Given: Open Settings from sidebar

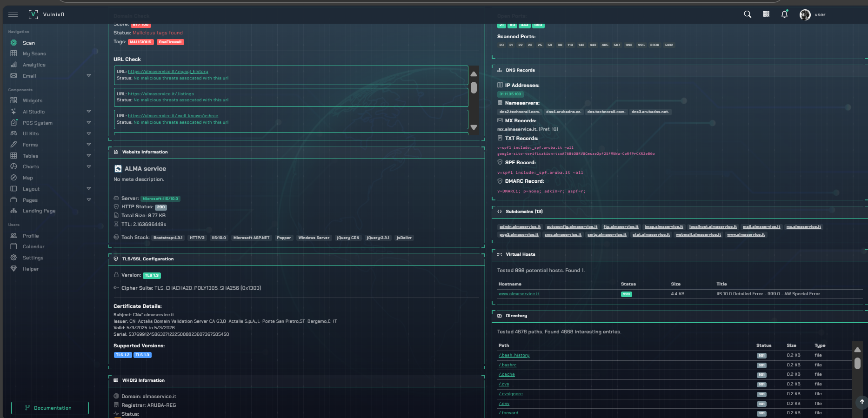Looking at the screenshot, I should pyautogui.click(x=33, y=258).
